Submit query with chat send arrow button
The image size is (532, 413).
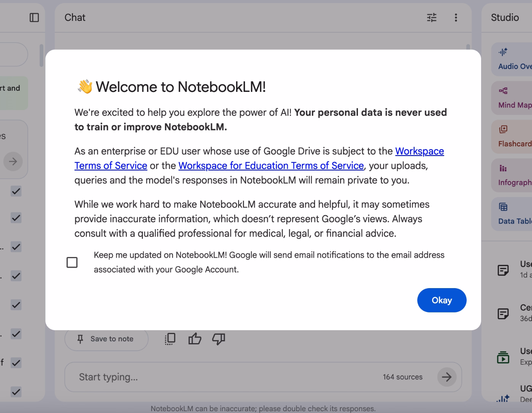coord(447,377)
